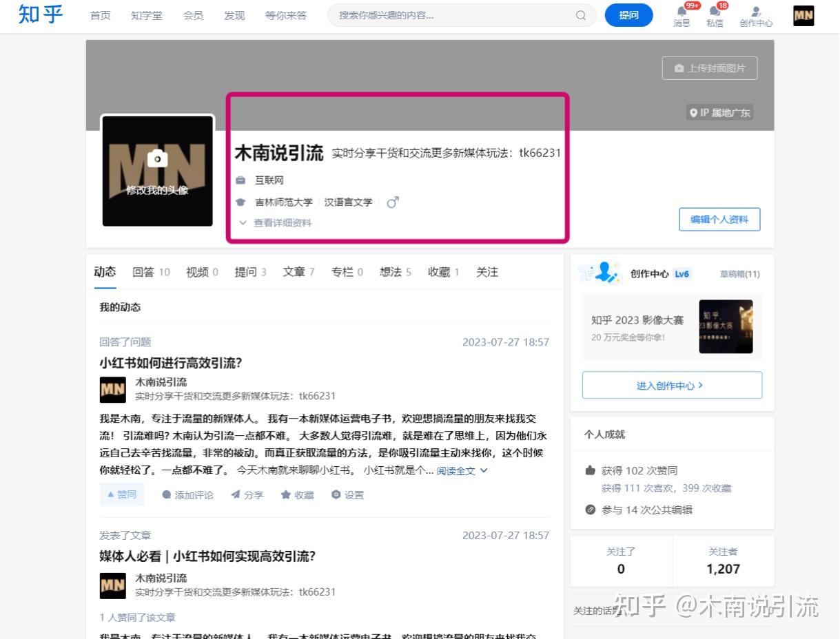The height and width of the screenshot is (639, 840).
Task: Expand 阅读全文 of the answer
Action: click(462, 471)
